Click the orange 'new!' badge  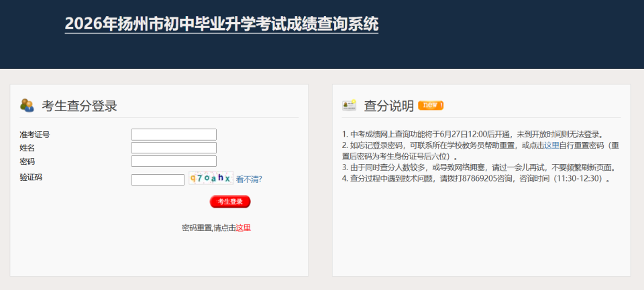[431, 105]
